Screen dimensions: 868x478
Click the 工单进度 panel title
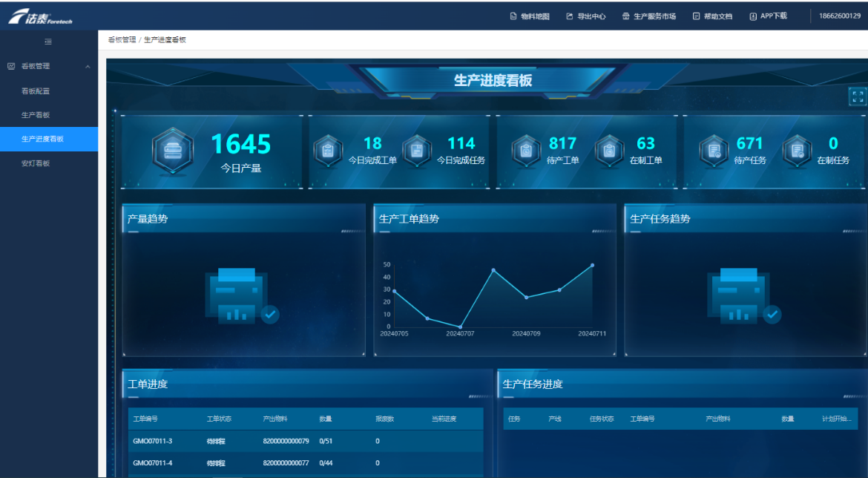[x=148, y=384]
